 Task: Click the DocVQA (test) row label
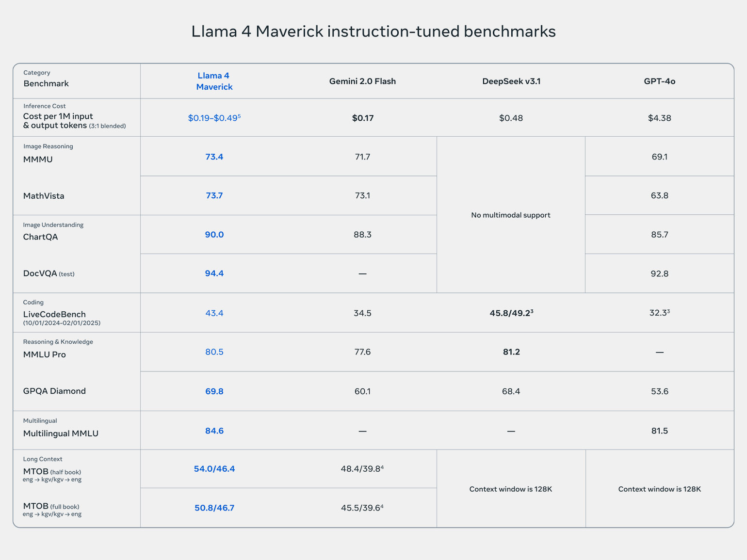point(49,273)
